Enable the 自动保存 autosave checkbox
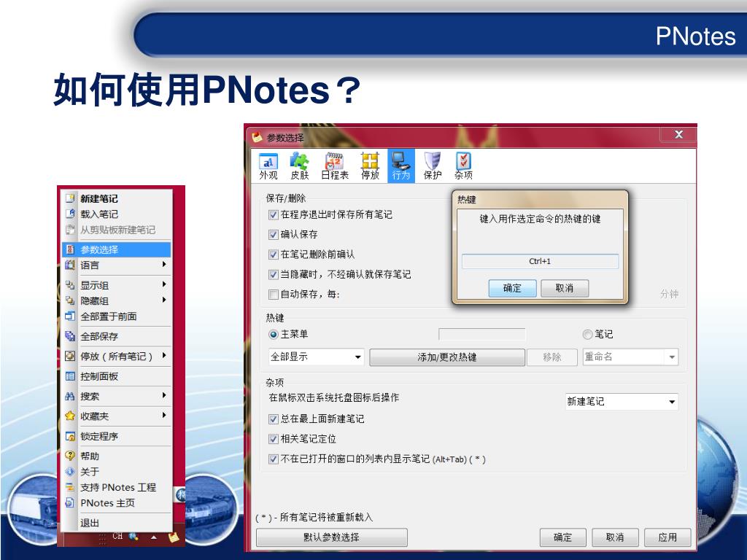Viewport: 747px width, 560px height. [x=273, y=295]
